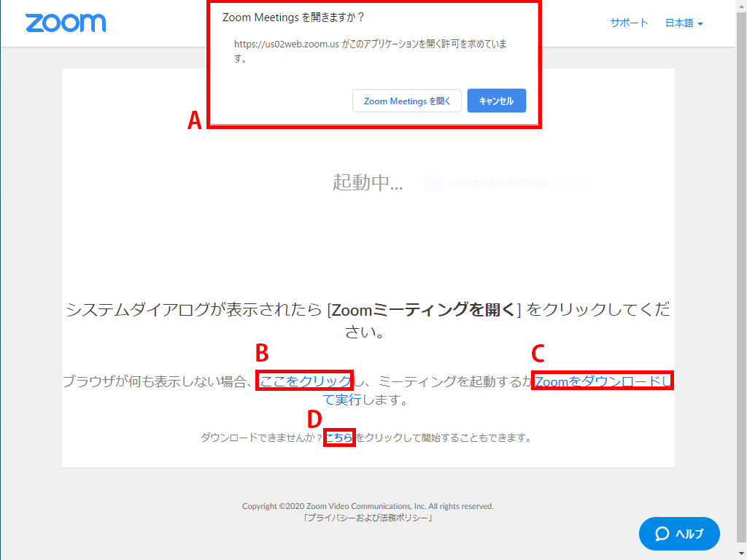Open the 日本語 language dropdown

click(x=684, y=23)
